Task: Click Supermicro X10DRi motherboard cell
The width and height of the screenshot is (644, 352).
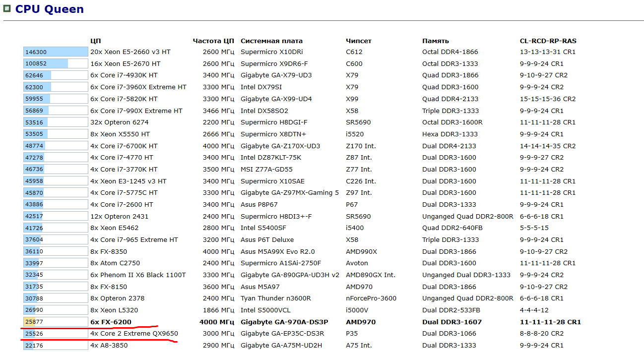Action: click(272, 52)
